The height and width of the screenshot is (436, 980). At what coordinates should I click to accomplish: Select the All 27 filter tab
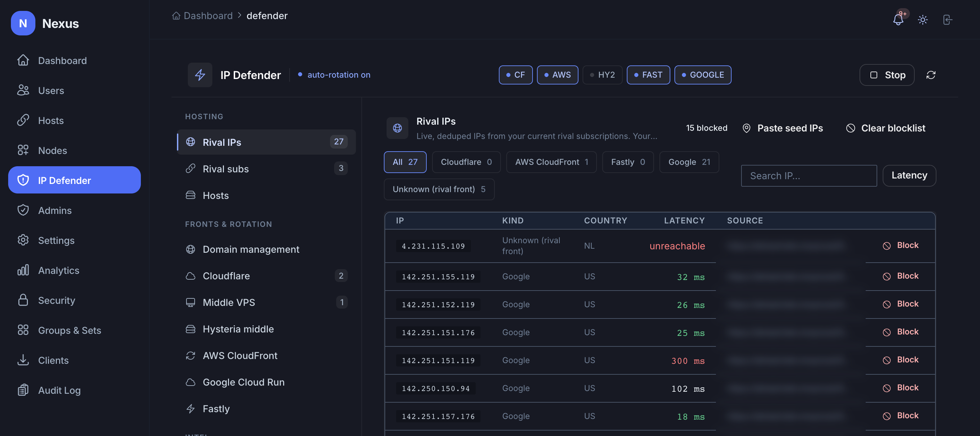(405, 162)
